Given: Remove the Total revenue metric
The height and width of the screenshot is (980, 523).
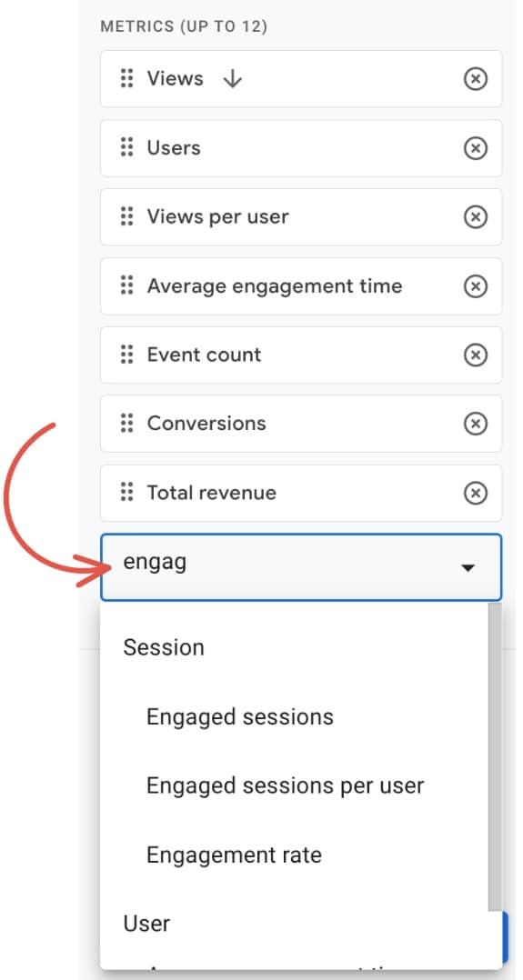Looking at the screenshot, I should [476, 493].
